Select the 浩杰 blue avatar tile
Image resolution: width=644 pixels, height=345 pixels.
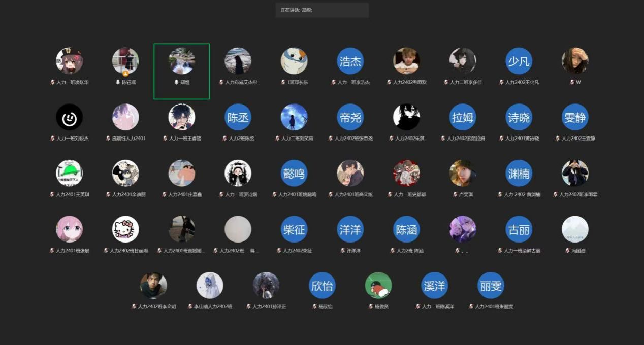350,61
